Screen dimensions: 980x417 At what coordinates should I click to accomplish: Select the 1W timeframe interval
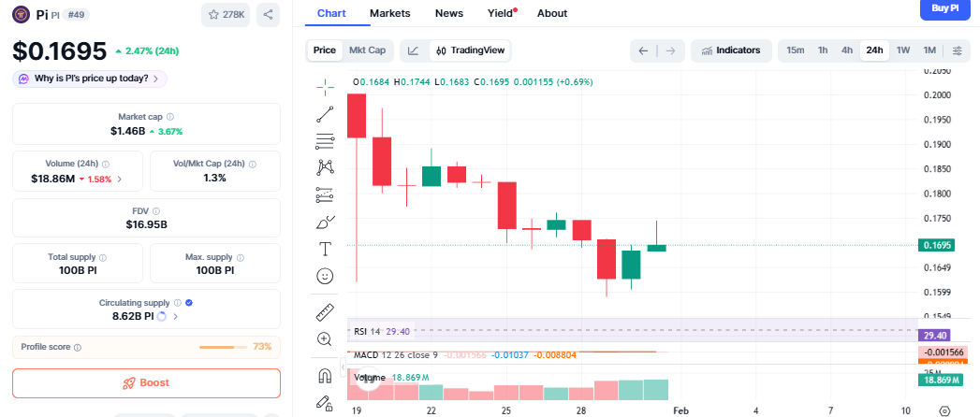pos(902,50)
